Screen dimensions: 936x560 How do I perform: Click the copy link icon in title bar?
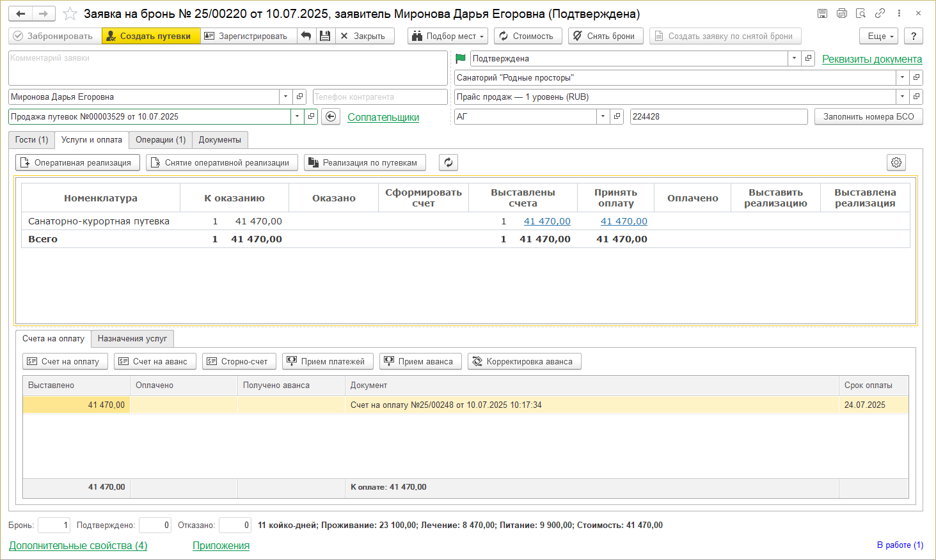pyautogui.click(x=880, y=13)
